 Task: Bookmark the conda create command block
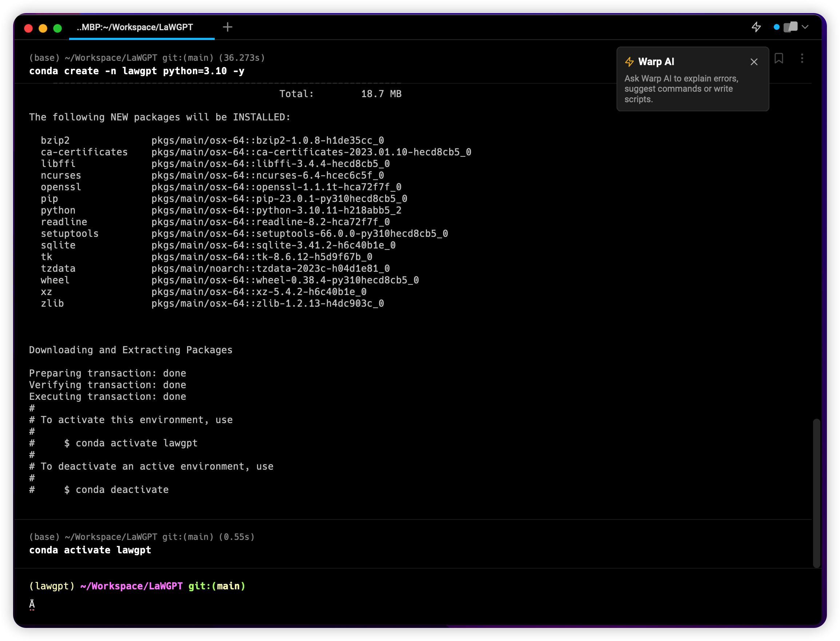coord(778,58)
